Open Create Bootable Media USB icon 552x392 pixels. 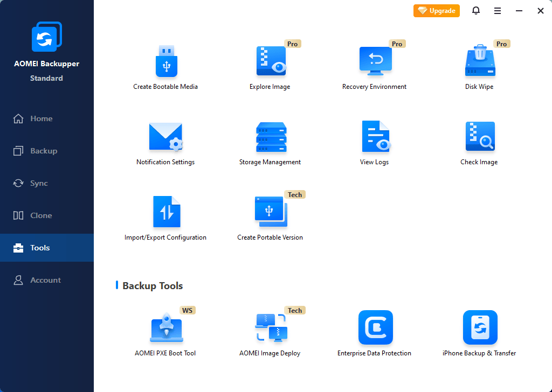click(x=166, y=61)
